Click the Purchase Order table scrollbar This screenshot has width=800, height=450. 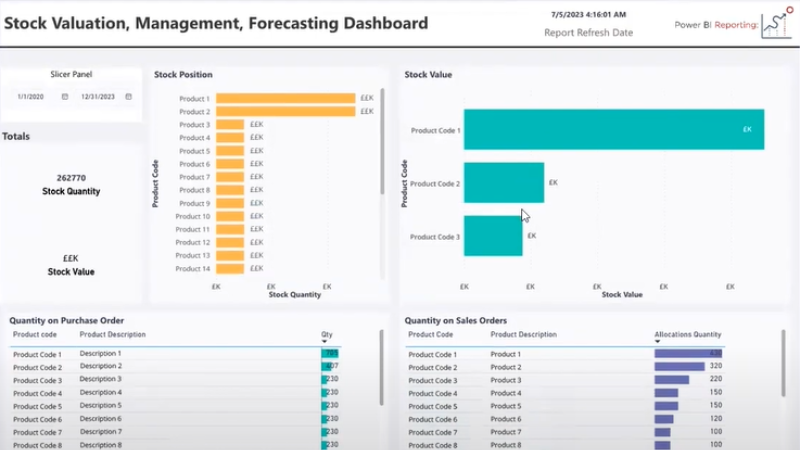tap(381, 367)
